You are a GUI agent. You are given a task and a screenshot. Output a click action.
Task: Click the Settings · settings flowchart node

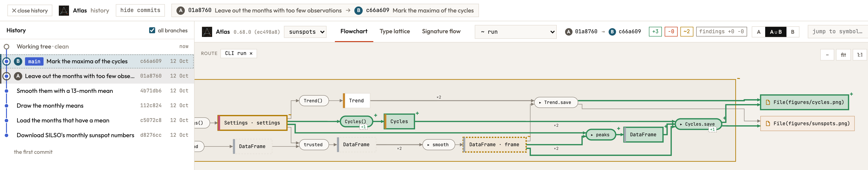[252, 123]
